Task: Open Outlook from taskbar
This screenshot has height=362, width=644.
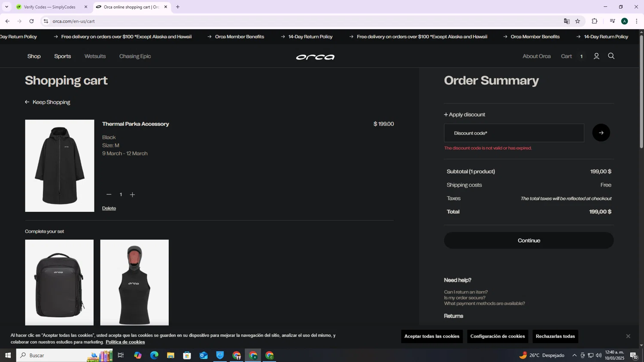Action: coord(204,355)
